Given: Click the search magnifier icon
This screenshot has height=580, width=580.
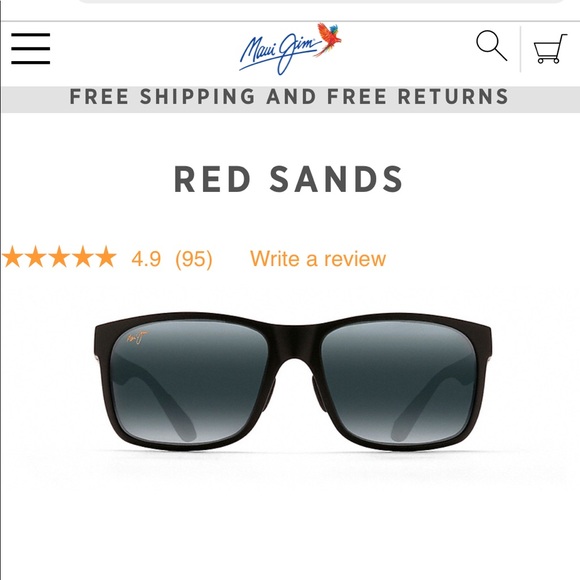Looking at the screenshot, I should click(x=491, y=45).
